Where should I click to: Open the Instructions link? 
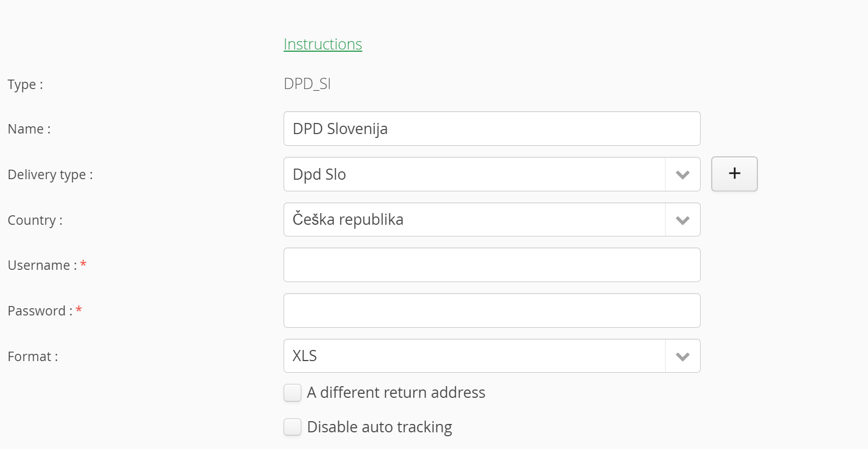pos(323,45)
